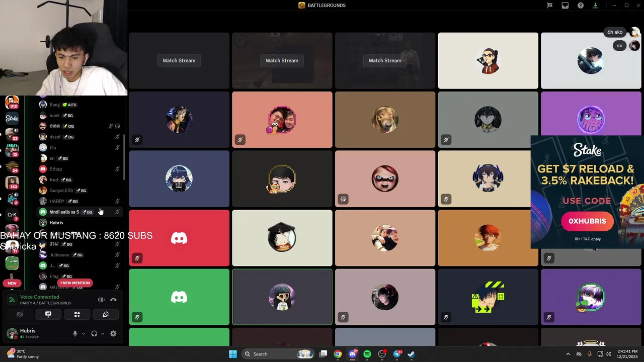Open Spotify from taskbar
The image size is (644, 362).
pos(367,354)
